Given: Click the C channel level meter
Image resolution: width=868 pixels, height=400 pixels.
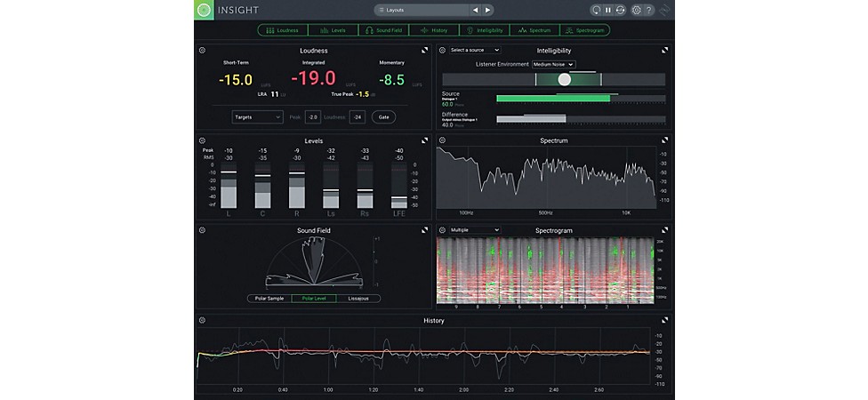Looking at the screenshot, I should [x=263, y=186].
